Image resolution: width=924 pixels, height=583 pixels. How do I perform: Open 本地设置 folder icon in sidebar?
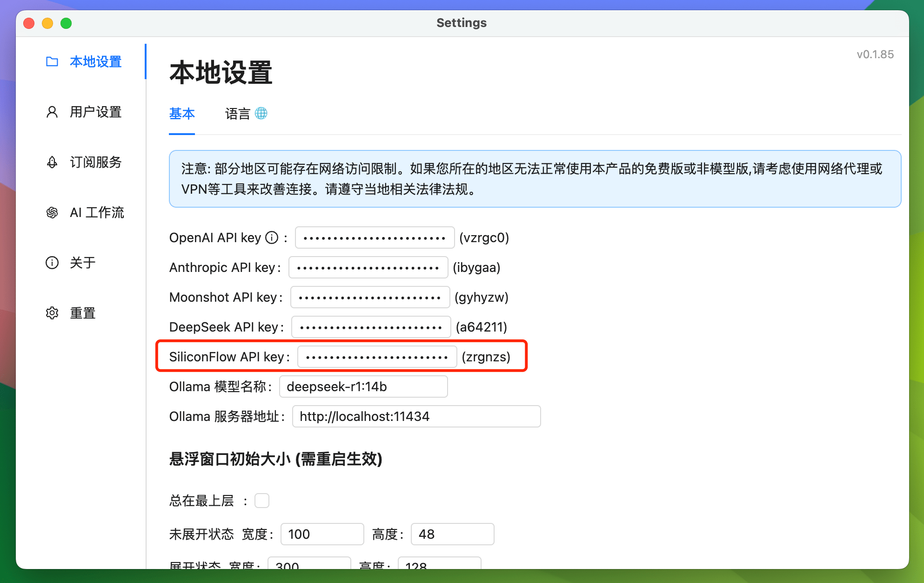click(x=52, y=61)
